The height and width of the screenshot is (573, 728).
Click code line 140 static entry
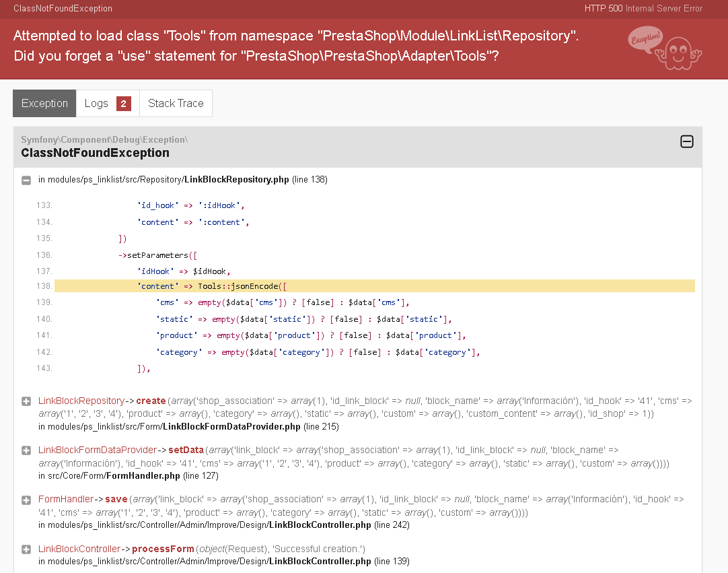tap(303, 319)
